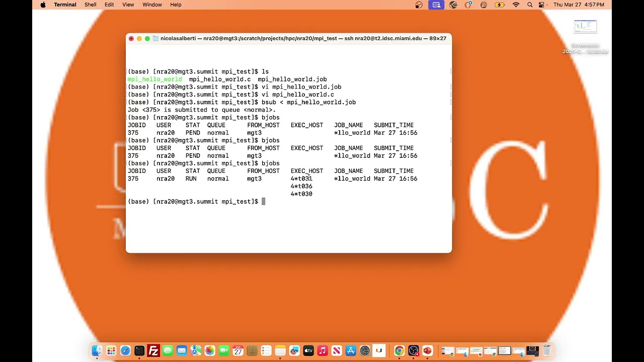Launch Freeform from the Dock
The image size is (644, 362).
[x=294, y=350]
